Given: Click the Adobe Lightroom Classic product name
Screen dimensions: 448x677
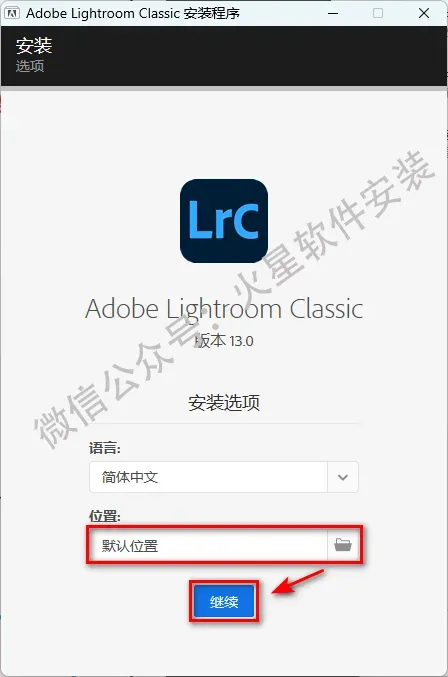Looking at the screenshot, I should tap(224, 309).
